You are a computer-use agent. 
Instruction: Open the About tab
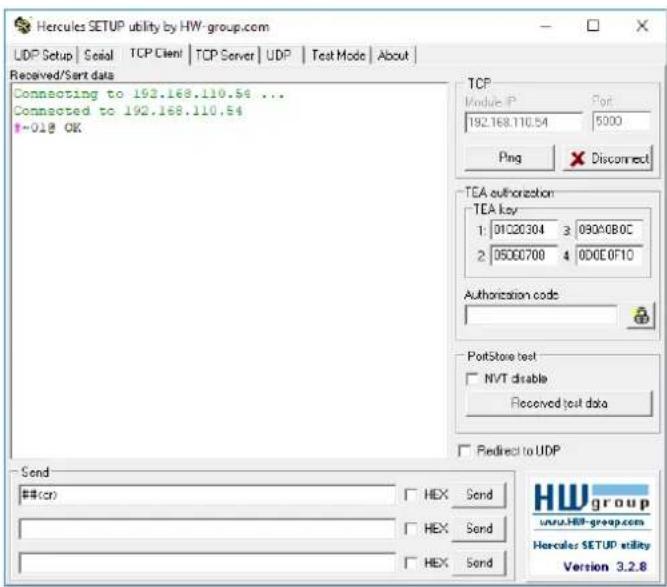click(x=393, y=55)
